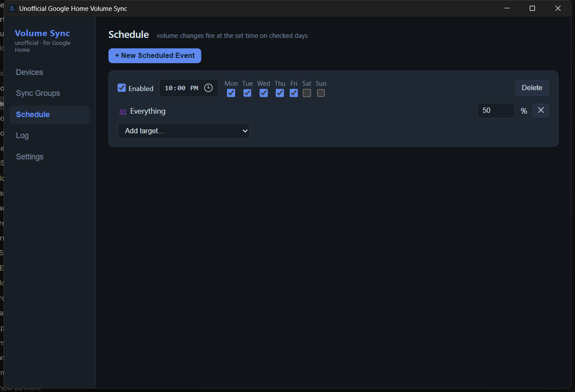Close the Volume Sync window
The width and height of the screenshot is (575, 392).
(x=558, y=8)
